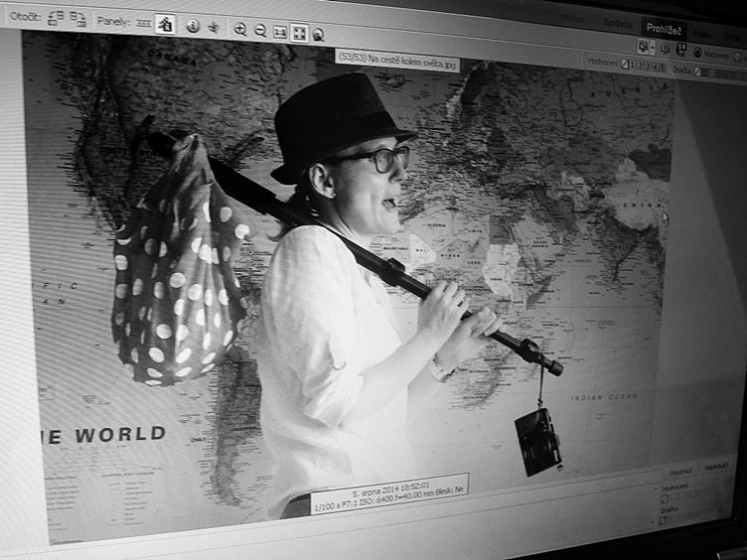
Task: Open the dim tab left of Správce
Action: click(572, 20)
